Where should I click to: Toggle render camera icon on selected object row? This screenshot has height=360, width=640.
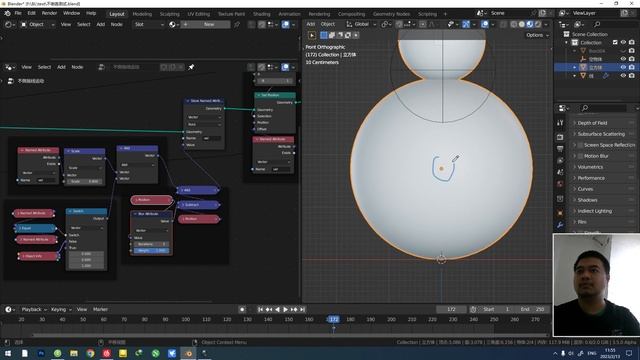click(632, 67)
